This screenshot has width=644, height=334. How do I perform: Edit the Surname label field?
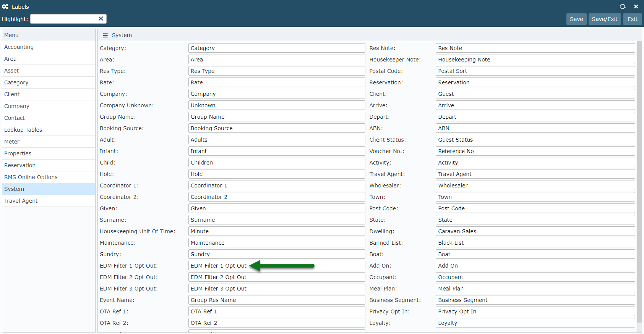[277, 220]
